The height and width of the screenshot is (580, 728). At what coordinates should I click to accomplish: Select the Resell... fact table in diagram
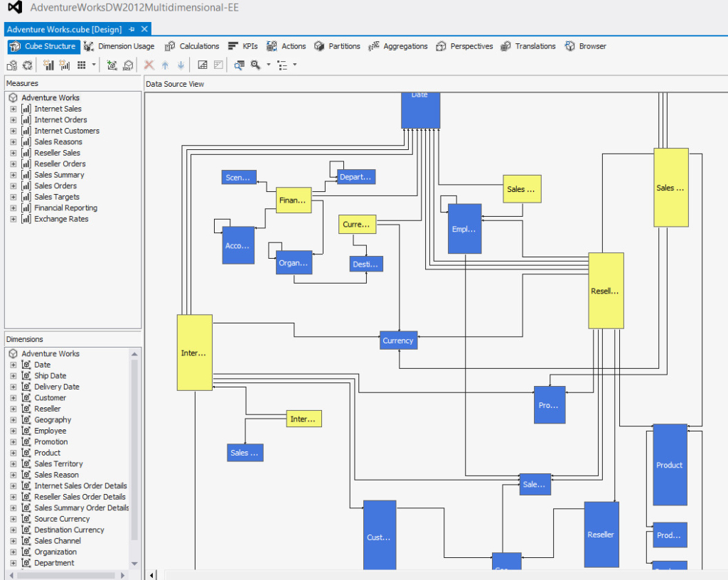click(606, 291)
